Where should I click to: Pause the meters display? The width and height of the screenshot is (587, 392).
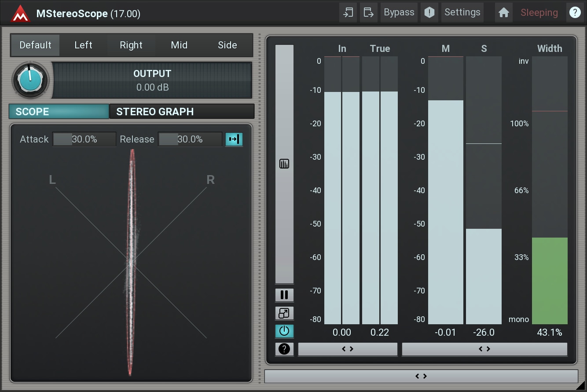(x=284, y=295)
